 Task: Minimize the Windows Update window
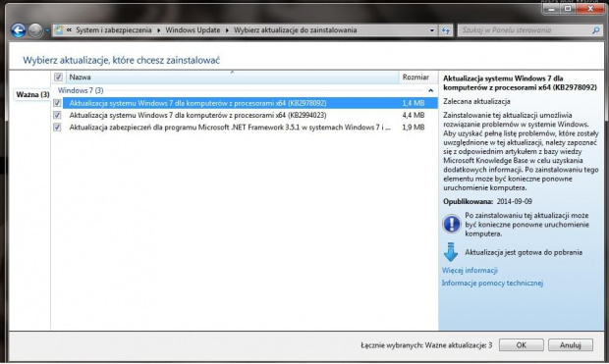pos(551,9)
